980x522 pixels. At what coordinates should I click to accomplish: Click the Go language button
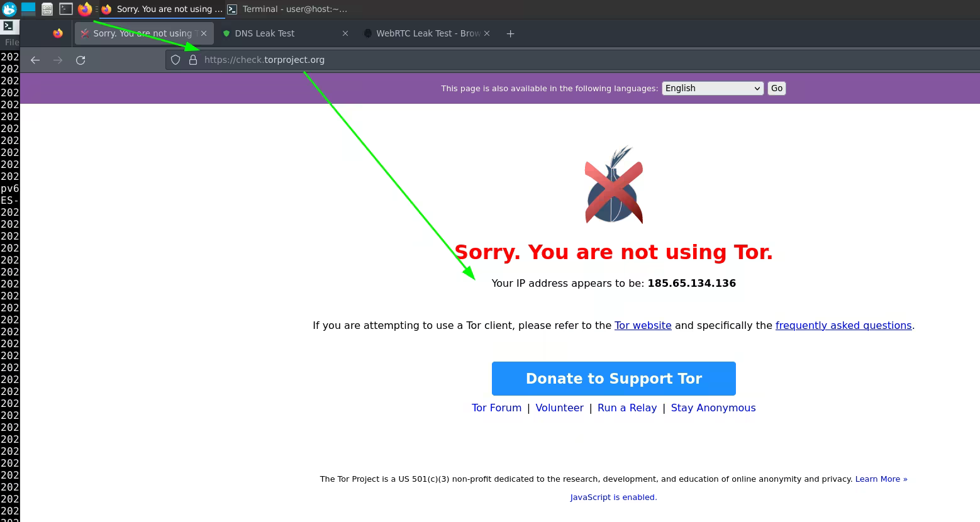777,88
